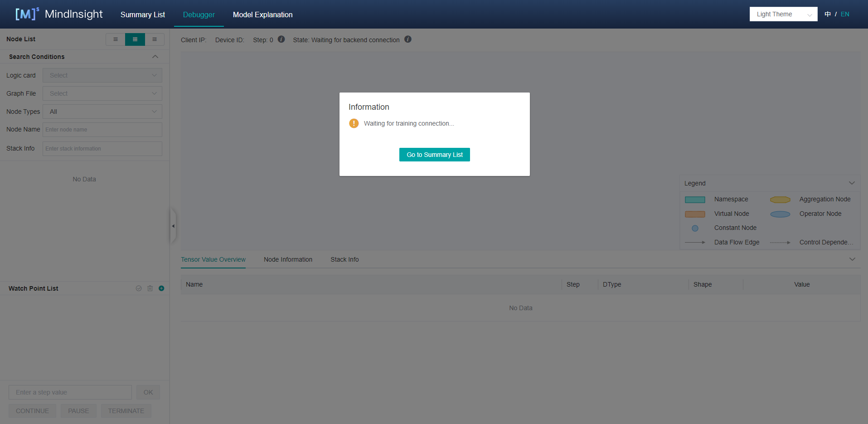
Task: Click the recheck watch points checkmark icon
Action: pyautogui.click(x=139, y=288)
